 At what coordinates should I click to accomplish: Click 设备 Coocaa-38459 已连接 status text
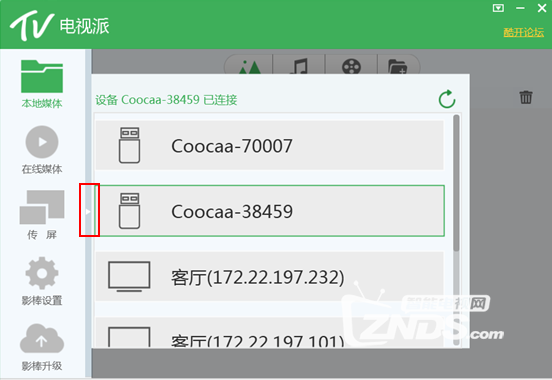click(x=166, y=100)
